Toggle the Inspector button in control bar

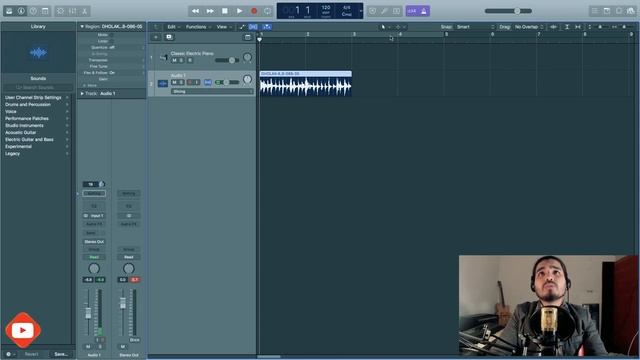[x=21, y=11]
